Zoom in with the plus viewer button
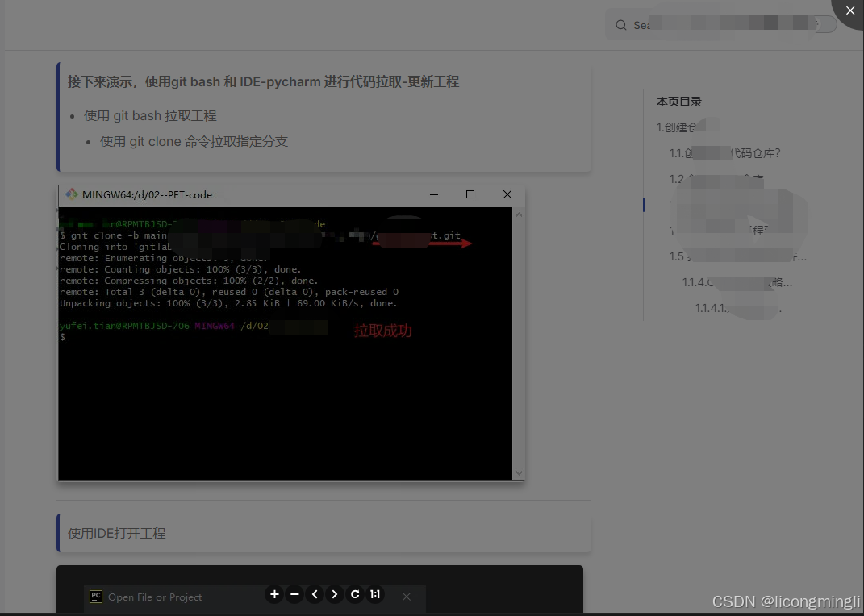 click(x=274, y=594)
